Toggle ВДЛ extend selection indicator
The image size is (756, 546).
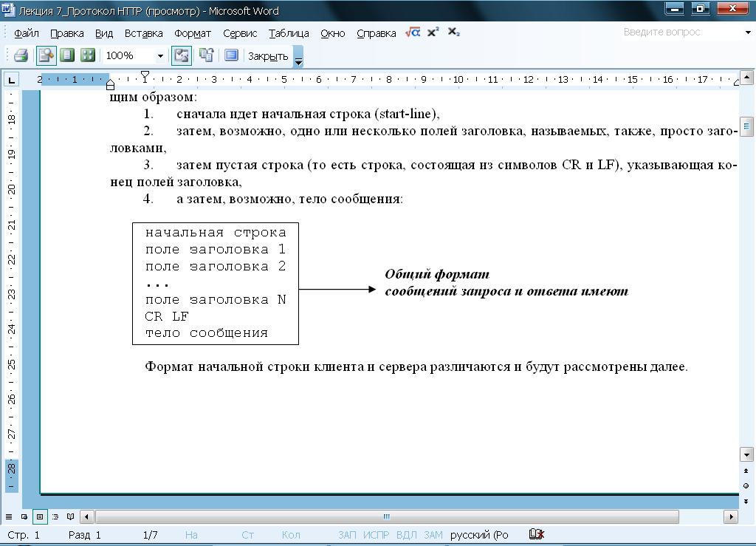(x=407, y=535)
